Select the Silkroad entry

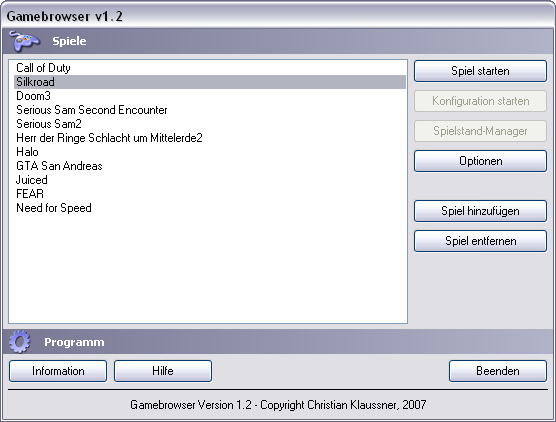pyautogui.click(x=210, y=82)
